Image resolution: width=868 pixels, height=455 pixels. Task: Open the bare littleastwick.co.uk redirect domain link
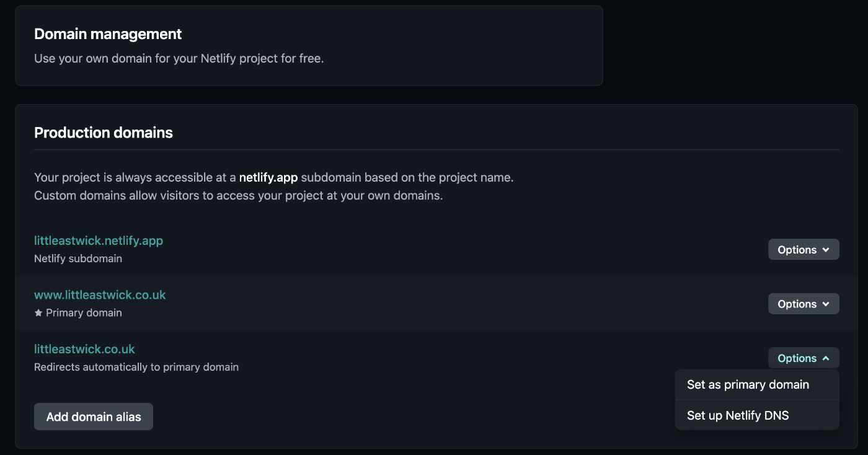pos(84,349)
